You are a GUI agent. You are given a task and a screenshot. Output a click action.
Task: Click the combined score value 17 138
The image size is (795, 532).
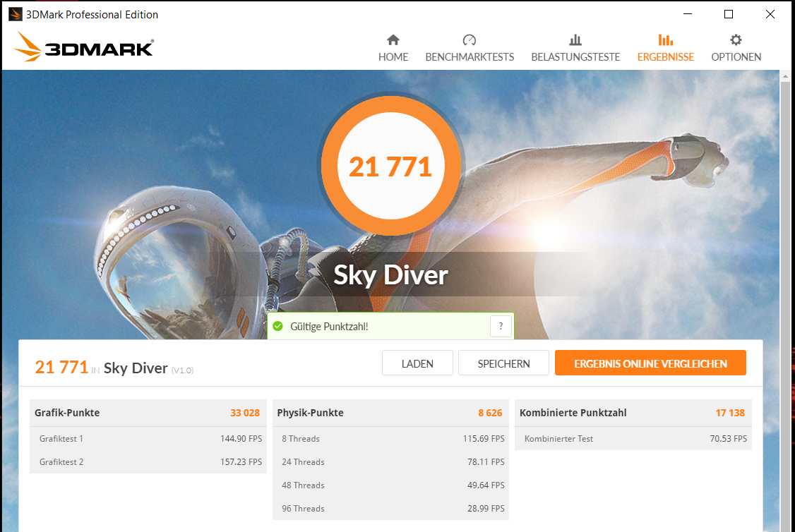730,413
